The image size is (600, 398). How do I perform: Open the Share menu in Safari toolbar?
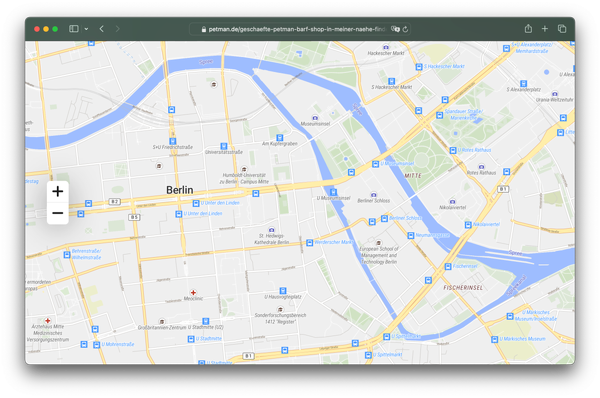528,29
